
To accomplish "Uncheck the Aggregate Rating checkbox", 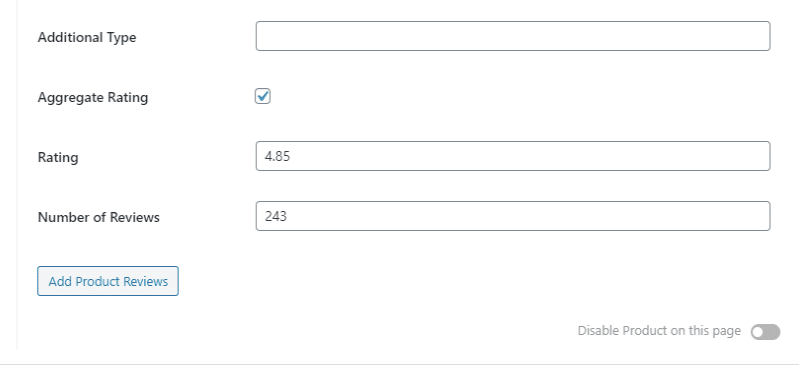I will pyautogui.click(x=262, y=96).
